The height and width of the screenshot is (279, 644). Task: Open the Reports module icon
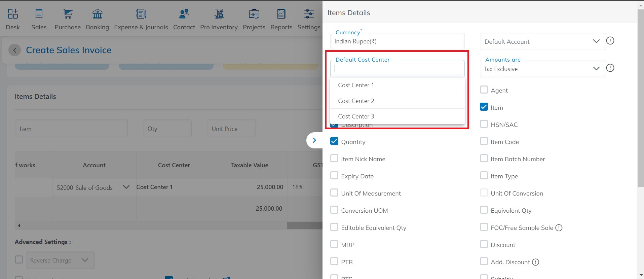[x=281, y=14]
